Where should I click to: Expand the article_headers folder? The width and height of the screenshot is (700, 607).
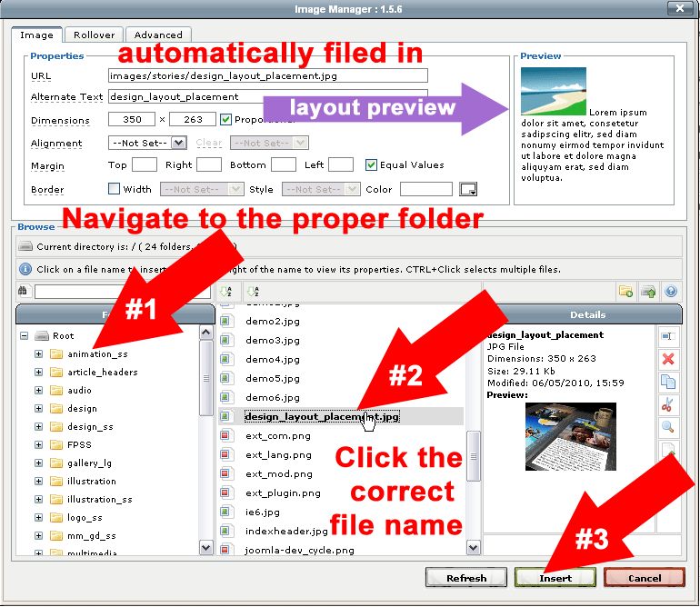coord(38,373)
